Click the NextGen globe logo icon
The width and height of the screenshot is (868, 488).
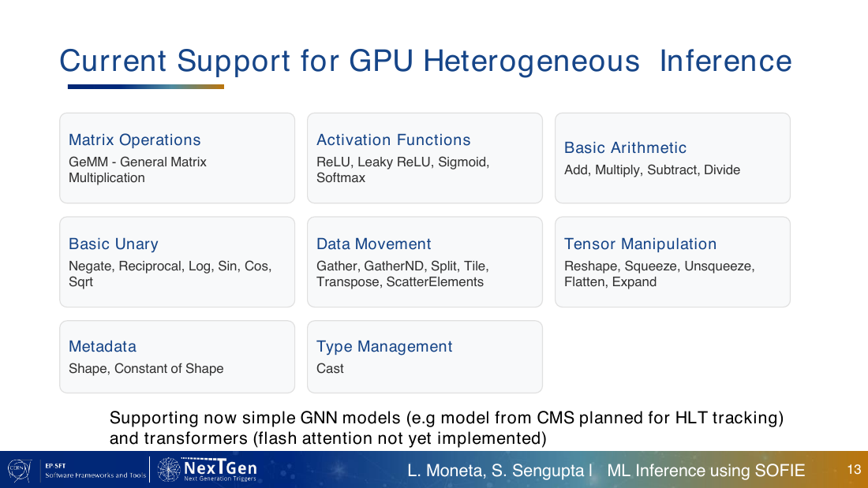coord(169,470)
